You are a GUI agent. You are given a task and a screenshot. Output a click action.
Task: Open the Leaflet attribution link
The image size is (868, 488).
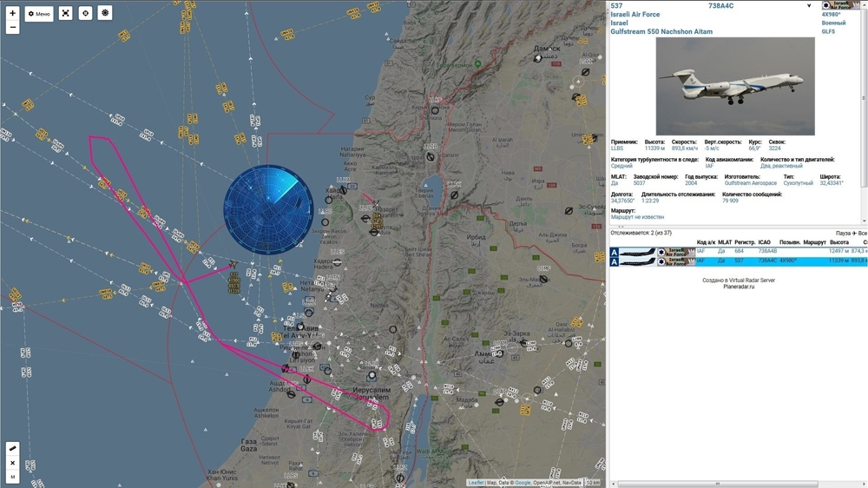476,483
